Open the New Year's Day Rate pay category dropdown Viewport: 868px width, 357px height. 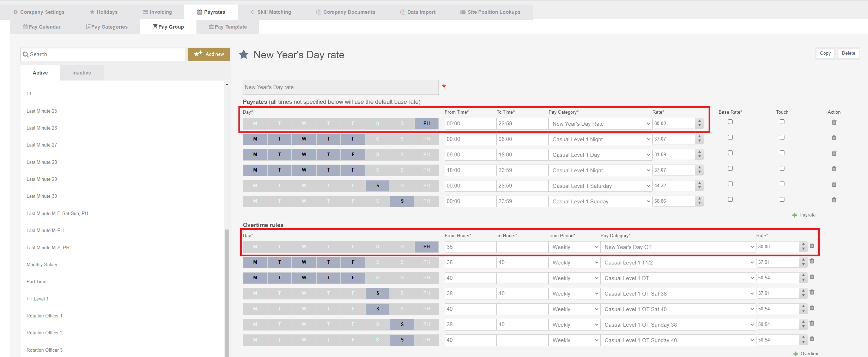click(600, 124)
